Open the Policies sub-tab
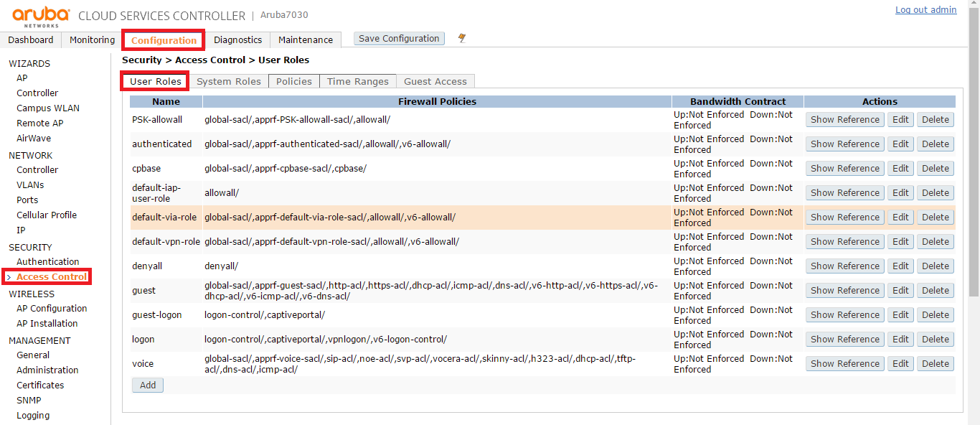Viewport: 980px width, 425px height. point(294,81)
